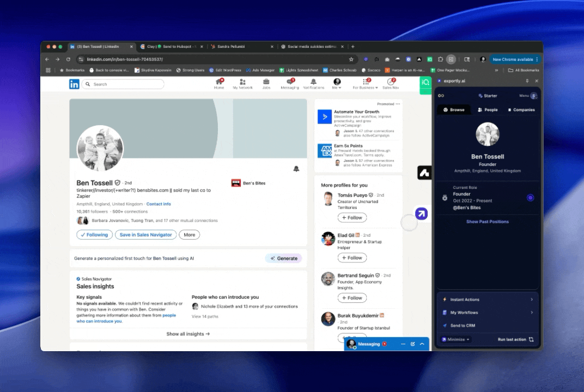The height and width of the screenshot is (392, 584).
Task: Open the Ben's Bites company link
Action: (248, 183)
